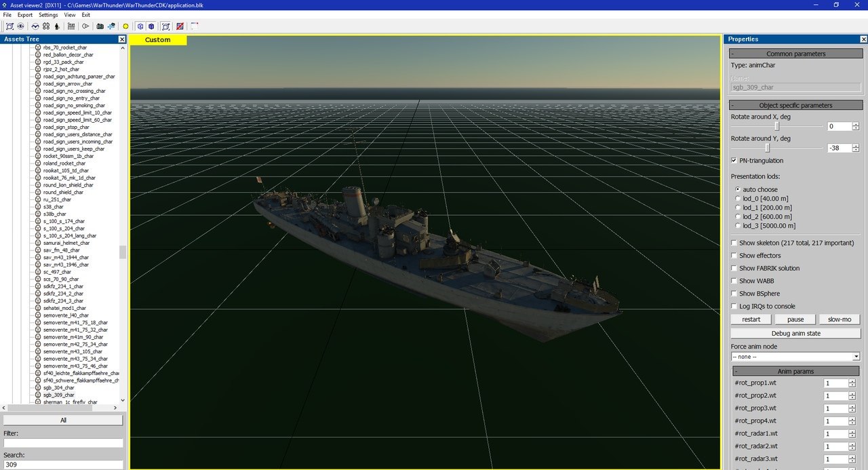Click the smiley icon beside samurai_helmet_char
Viewport: 868px width, 470px height.
(38, 243)
